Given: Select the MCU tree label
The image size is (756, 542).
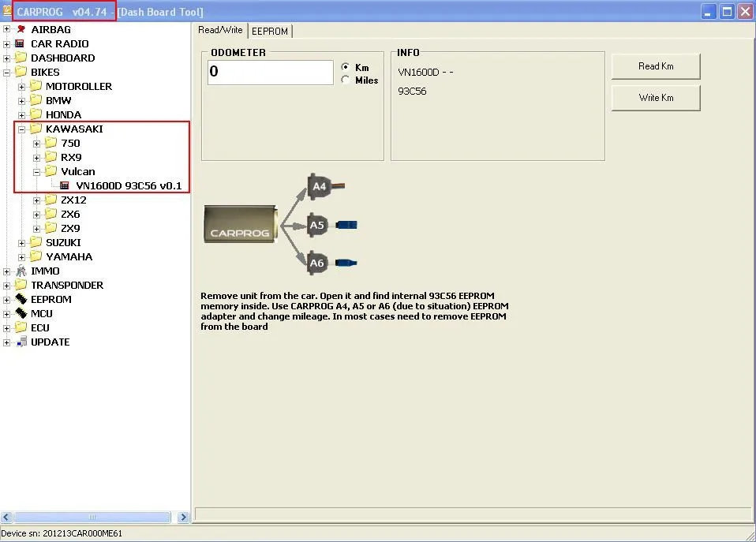Looking at the screenshot, I should (42, 313).
